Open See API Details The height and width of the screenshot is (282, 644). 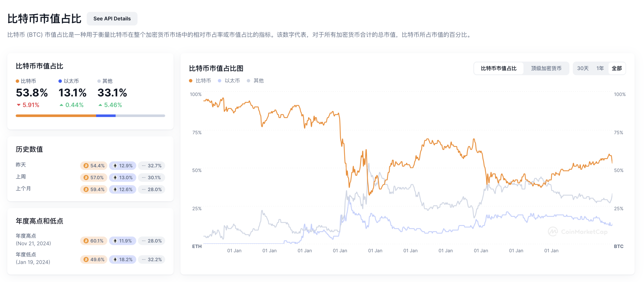point(112,18)
